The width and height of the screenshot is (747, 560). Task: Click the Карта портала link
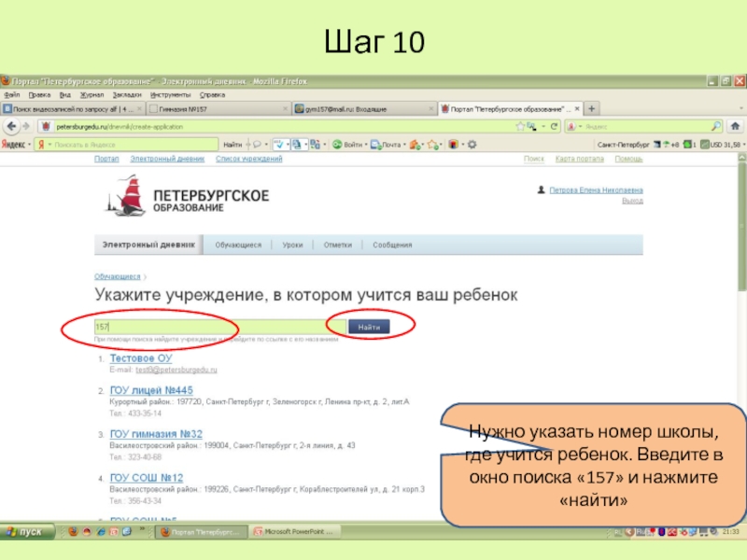[x=579, y=159]
